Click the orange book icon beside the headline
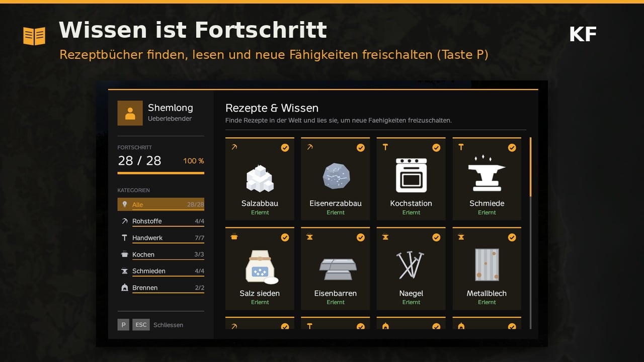Screen dimensions: 644x362 coord(34,36)
